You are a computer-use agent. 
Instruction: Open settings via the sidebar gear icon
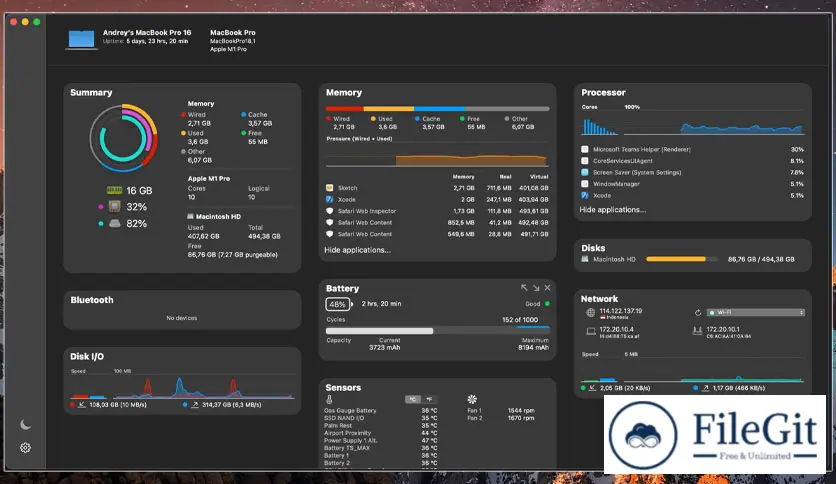(x=25, y=448)
